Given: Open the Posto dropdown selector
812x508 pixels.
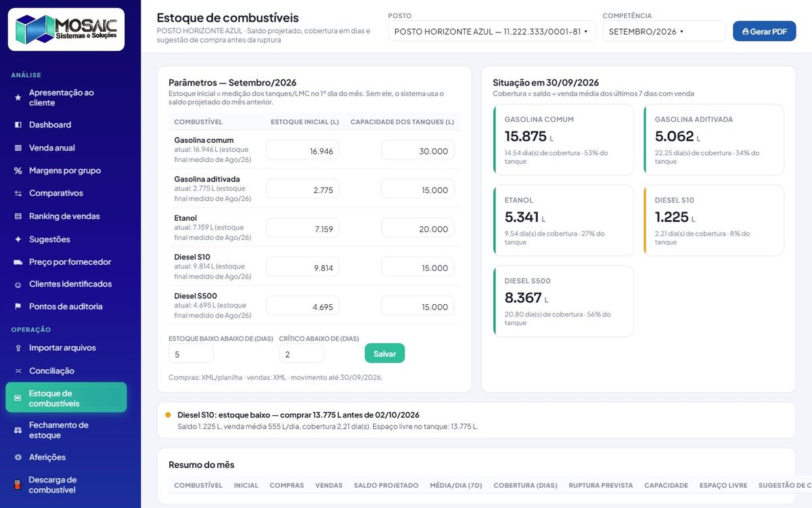Looking at the screenshot, I should [492, 31].
